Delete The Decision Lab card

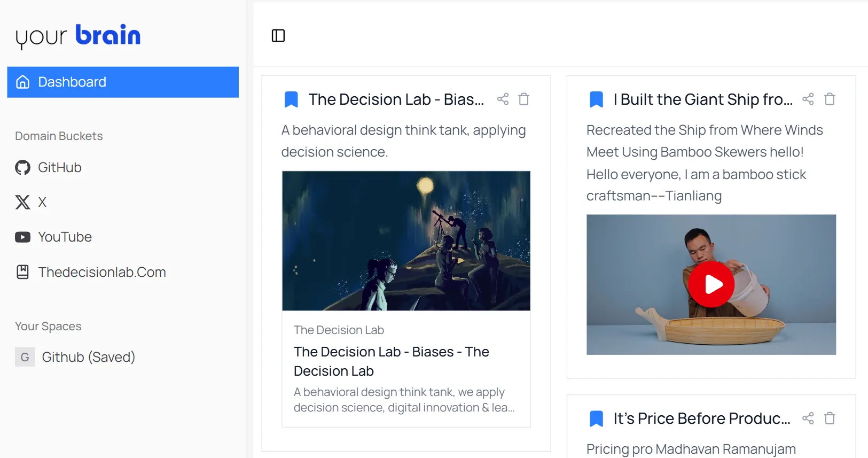pos(524,99)
